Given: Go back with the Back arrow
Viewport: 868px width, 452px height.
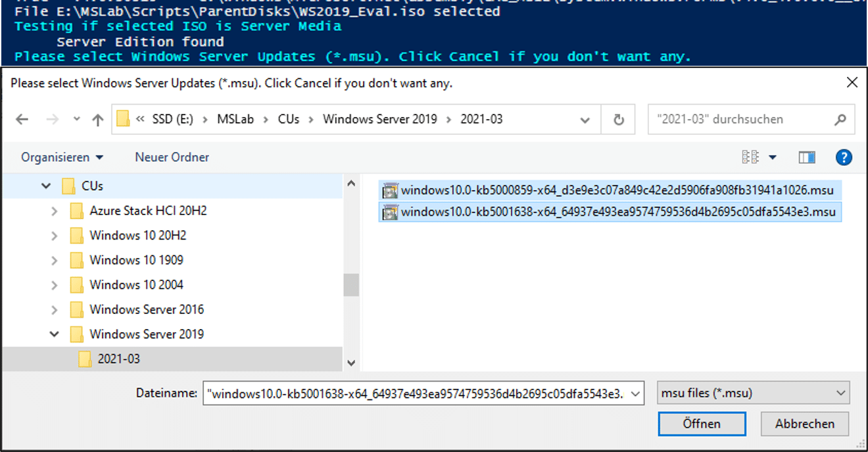Looking at the screenshot, I should (22, 120).
